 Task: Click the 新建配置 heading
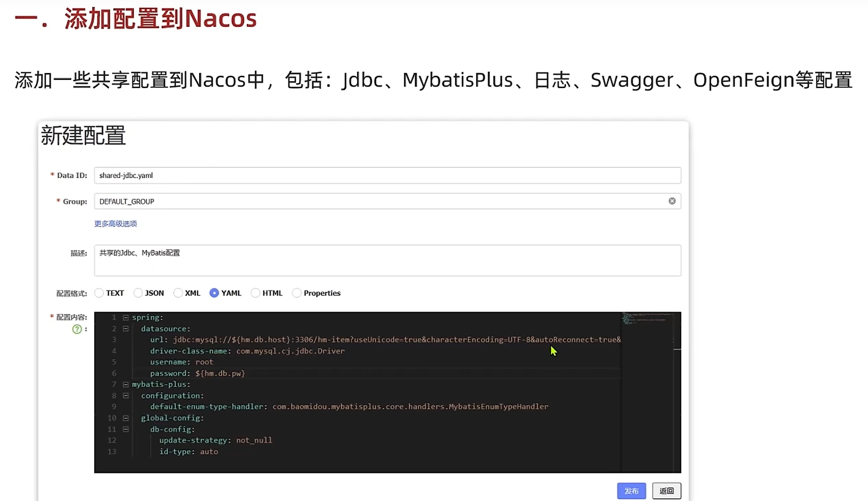[83, 136]
